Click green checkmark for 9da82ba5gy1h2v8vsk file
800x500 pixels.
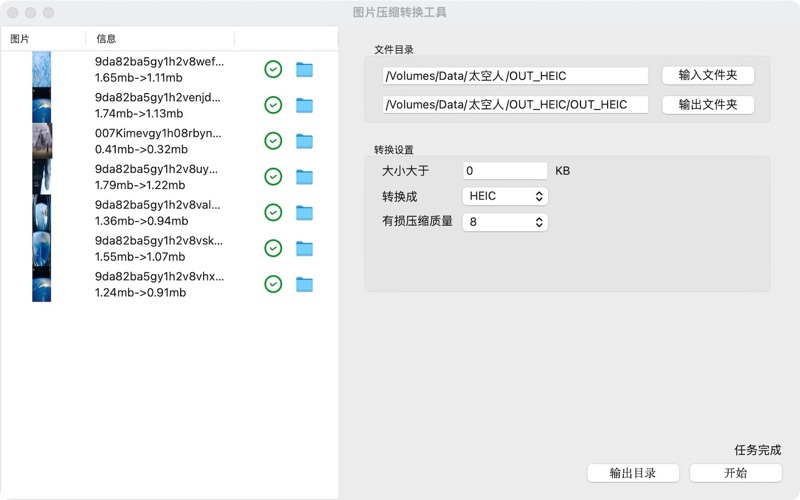(273, 248)
